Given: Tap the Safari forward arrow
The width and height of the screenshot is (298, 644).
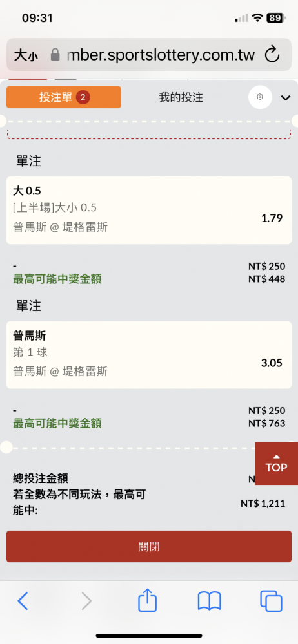Looking at the screenshot, I should pyautogui.click(x=86, y=601).
